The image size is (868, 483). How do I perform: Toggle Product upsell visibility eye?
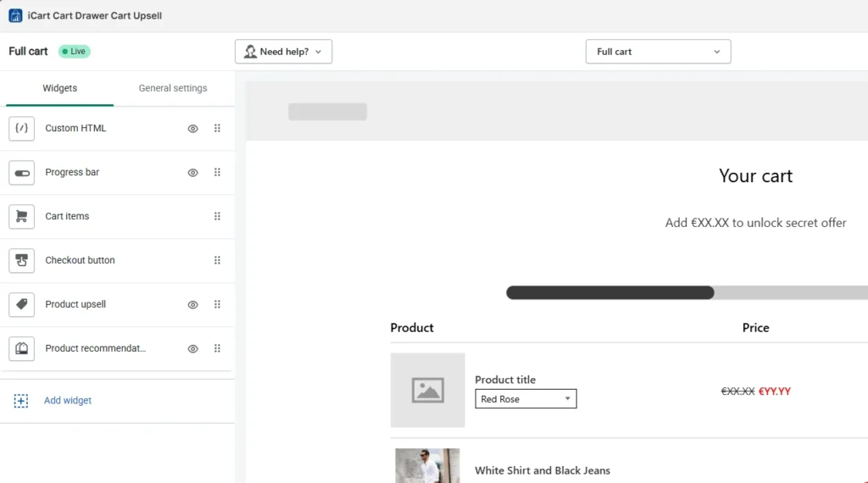(x=192, y=305)
